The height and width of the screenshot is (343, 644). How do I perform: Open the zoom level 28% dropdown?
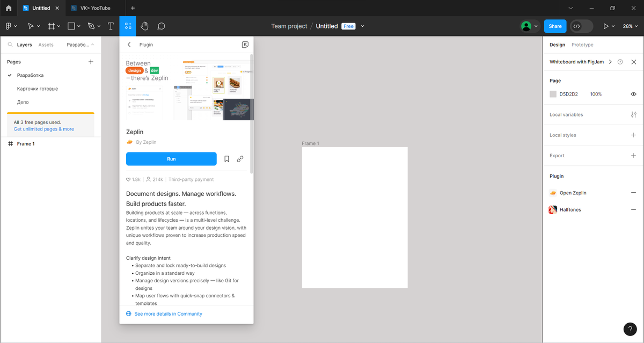[x=630, y=26]
